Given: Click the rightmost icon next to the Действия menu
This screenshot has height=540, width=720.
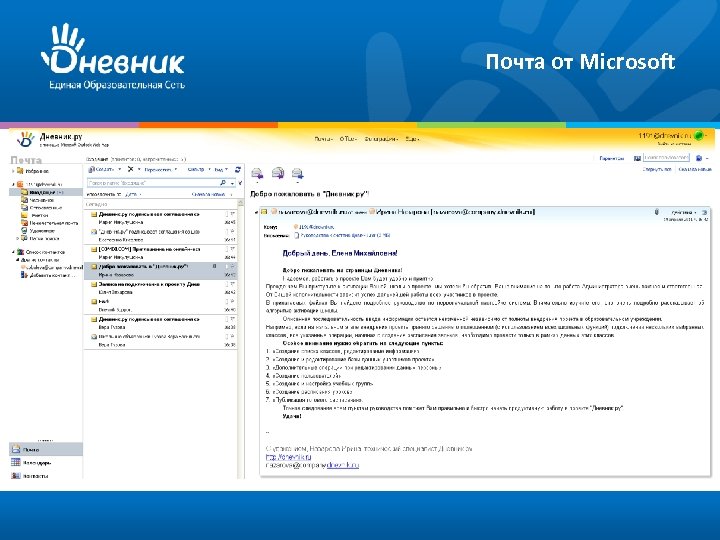Looking at the screenshot, I should [705, 213].
